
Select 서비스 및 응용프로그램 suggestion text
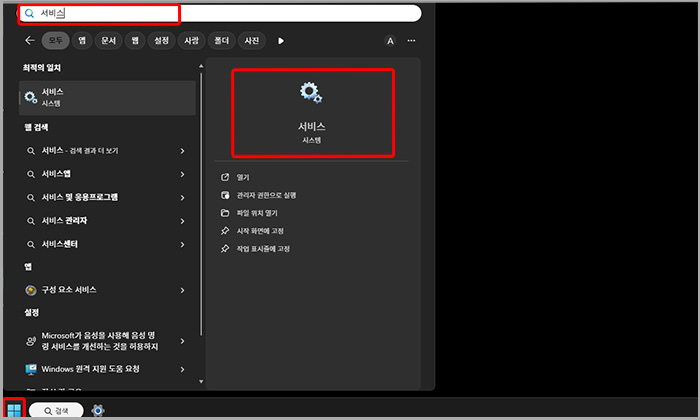(79, 197)
